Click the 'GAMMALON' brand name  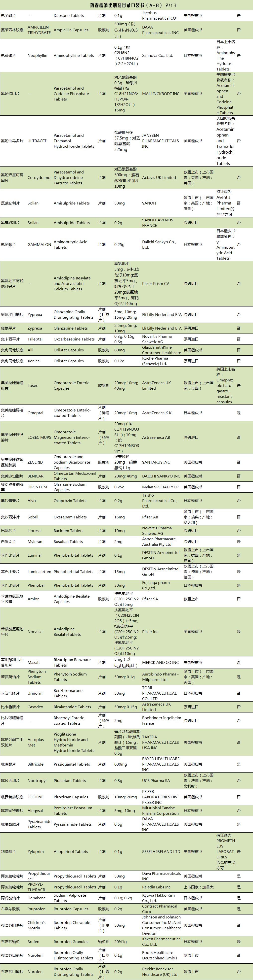pos(39,245)
